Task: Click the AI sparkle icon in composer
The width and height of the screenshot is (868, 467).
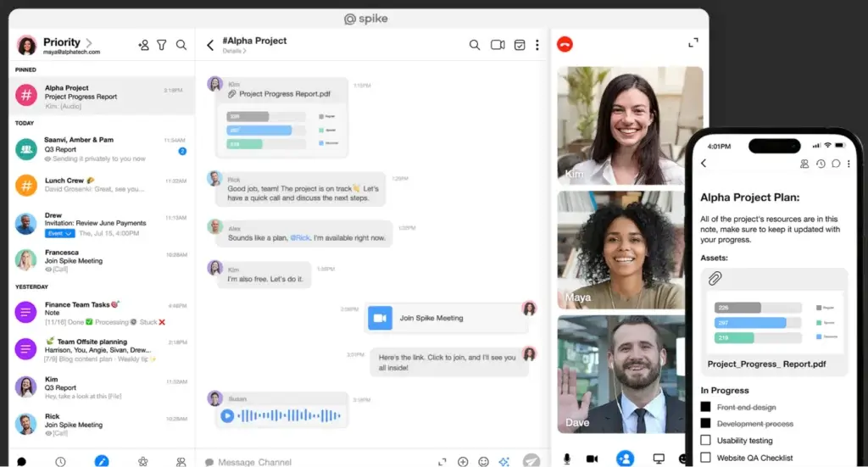Action: tap(504, 461)
